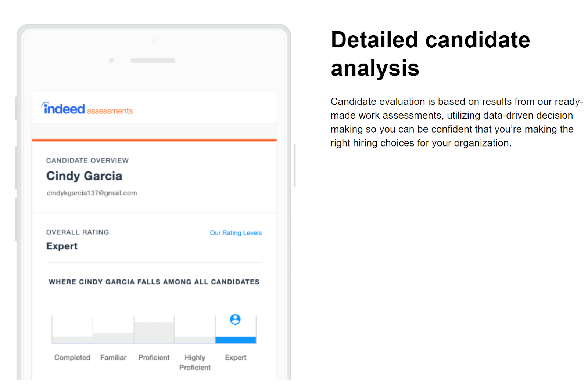Viewport: 588px width, 390px height.
Task: Select the Highly Proficient axis label
Action: 195,362
